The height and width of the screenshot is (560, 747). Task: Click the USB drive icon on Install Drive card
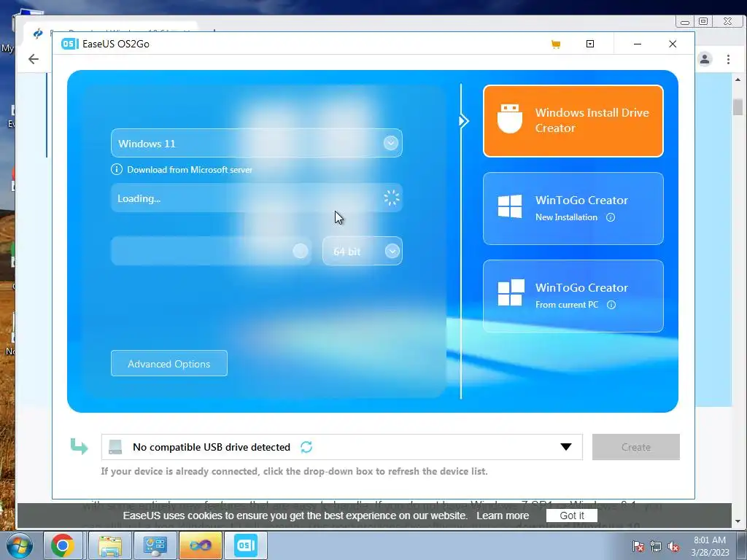510,119
